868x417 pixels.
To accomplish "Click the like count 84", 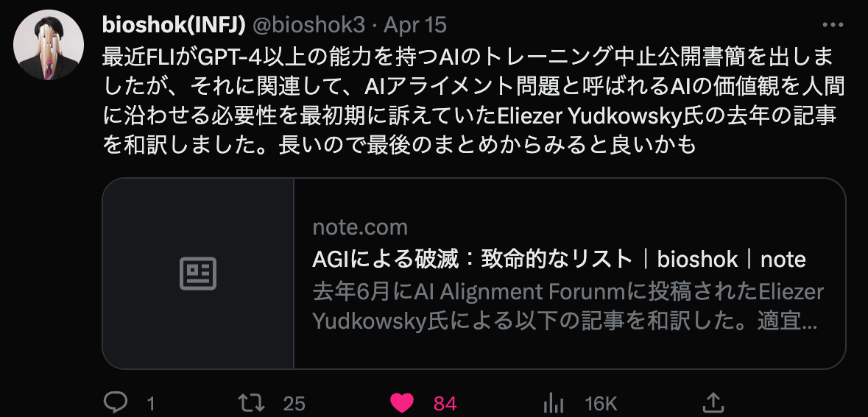I will pos(445,404).
